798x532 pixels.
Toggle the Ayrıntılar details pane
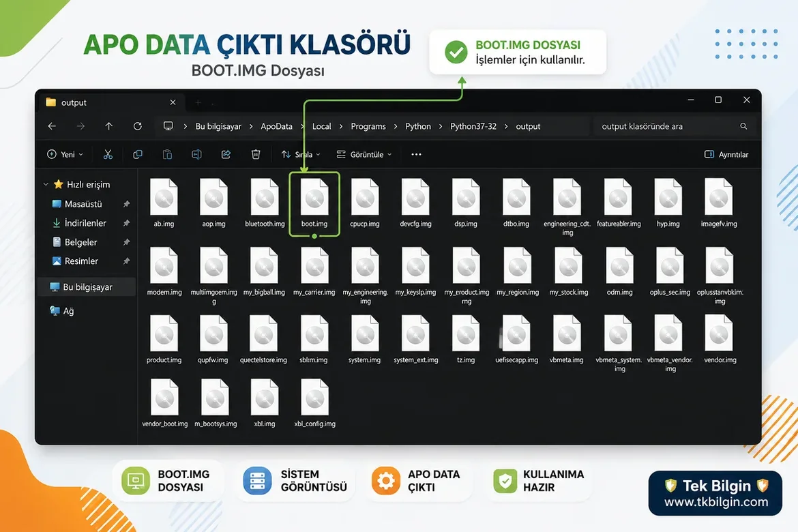point(726,154)
